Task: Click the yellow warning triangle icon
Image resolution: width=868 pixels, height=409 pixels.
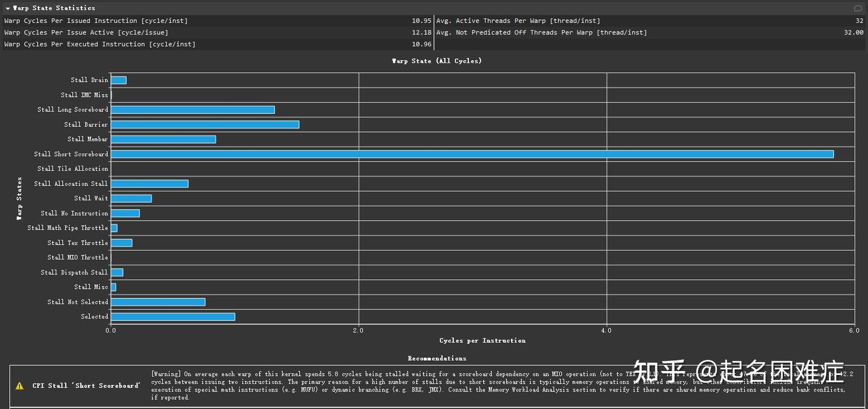Action: tap(20, 385)
